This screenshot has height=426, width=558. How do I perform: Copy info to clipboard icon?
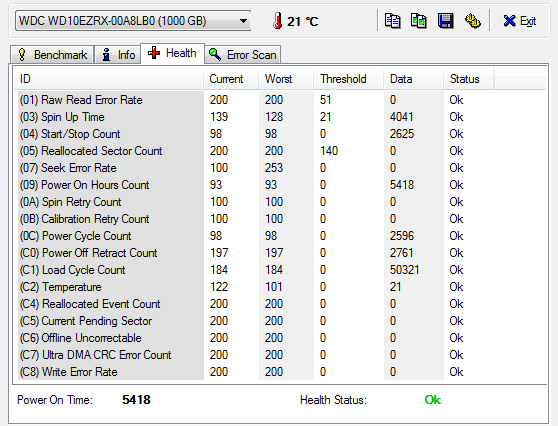393,21
